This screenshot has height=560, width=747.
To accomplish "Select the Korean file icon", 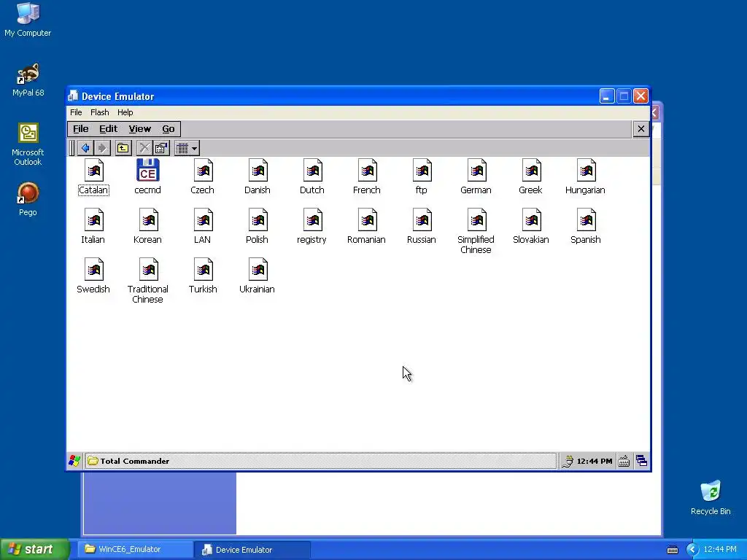I will coord(149,220).
